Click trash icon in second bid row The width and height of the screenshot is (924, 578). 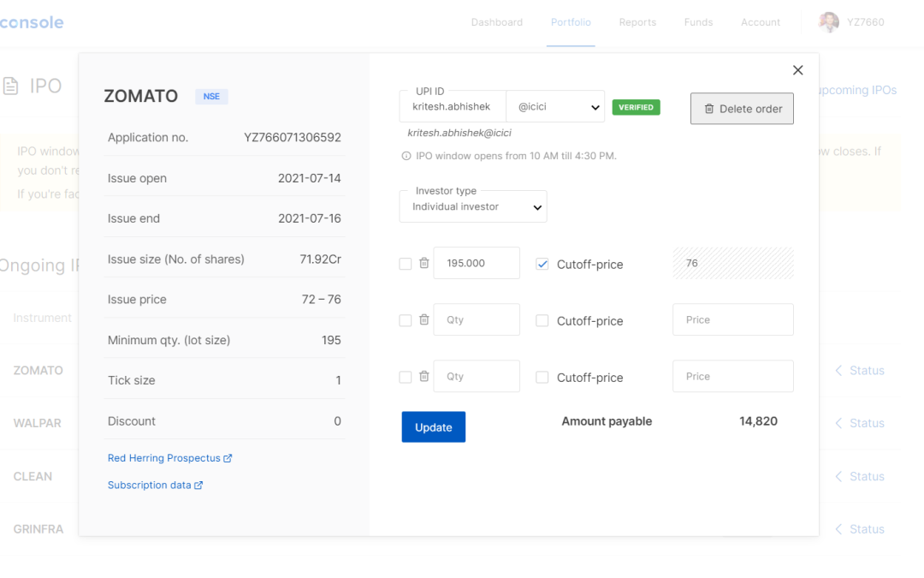[423, 319]
